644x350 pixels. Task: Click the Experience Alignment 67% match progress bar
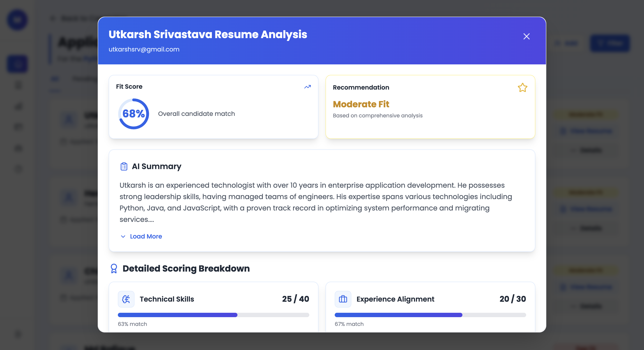pyautogui.click(x=430, y=315)
